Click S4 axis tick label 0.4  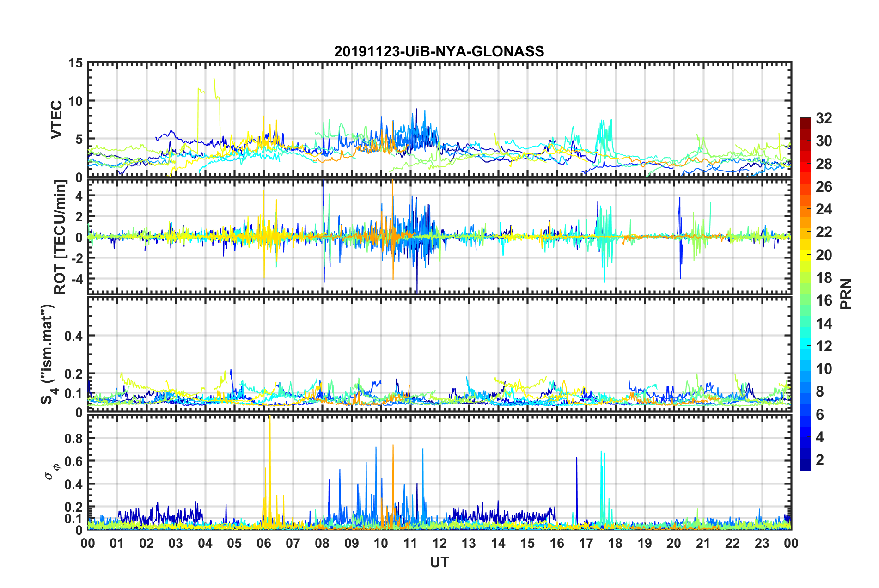click(73, 336)
